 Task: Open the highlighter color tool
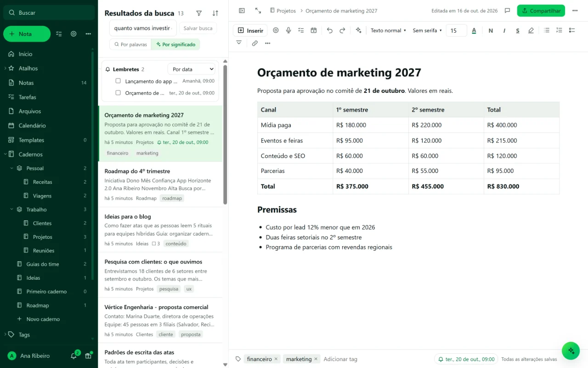pos(531,30)
